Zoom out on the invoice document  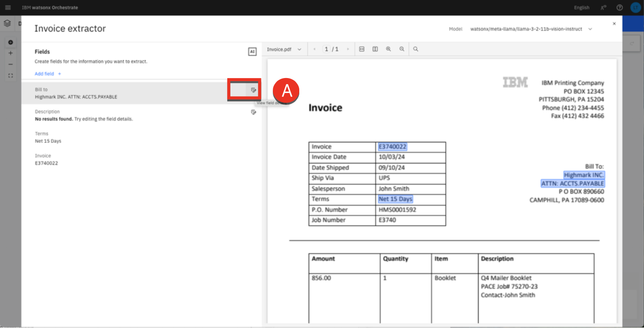pyautogui.click(x=402, y=49)
